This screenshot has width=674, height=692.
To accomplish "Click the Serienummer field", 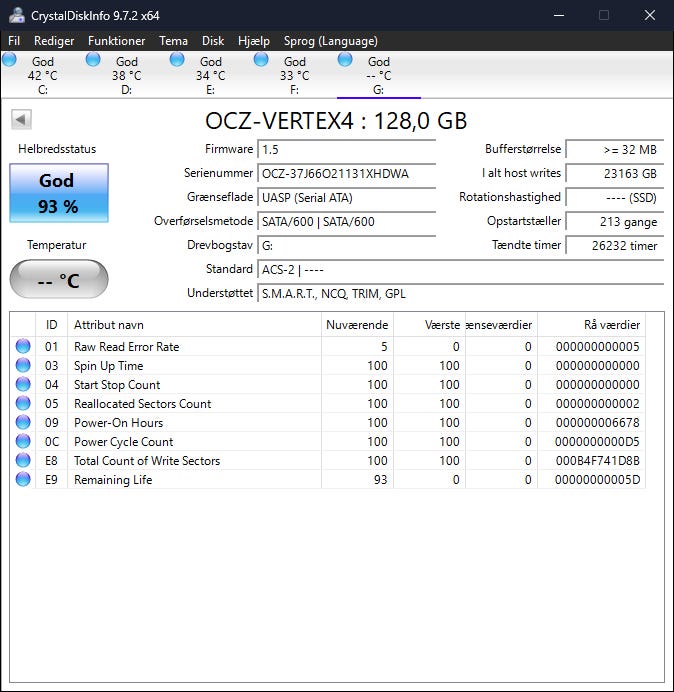I will click(x=346, y=173).
